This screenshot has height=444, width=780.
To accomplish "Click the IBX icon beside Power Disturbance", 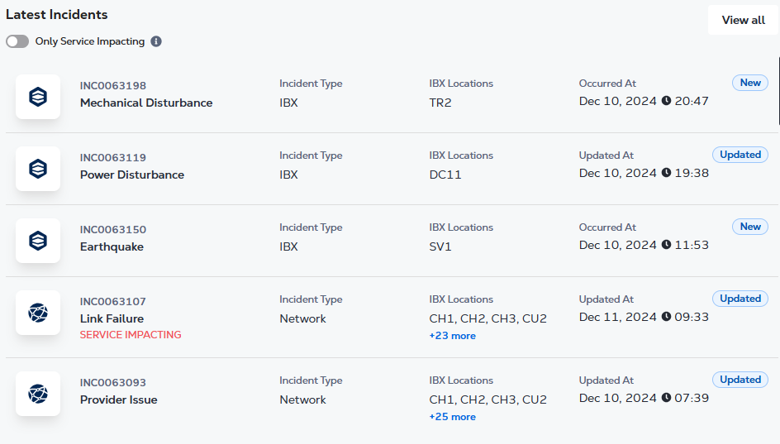I will 38,169.
